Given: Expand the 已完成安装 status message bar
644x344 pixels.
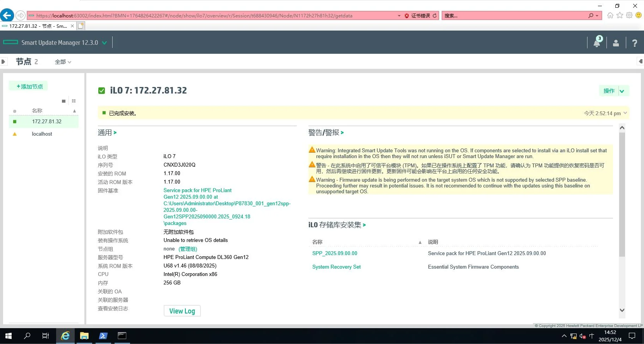Looking at the screenshot, I should click(x=625, y=113).
